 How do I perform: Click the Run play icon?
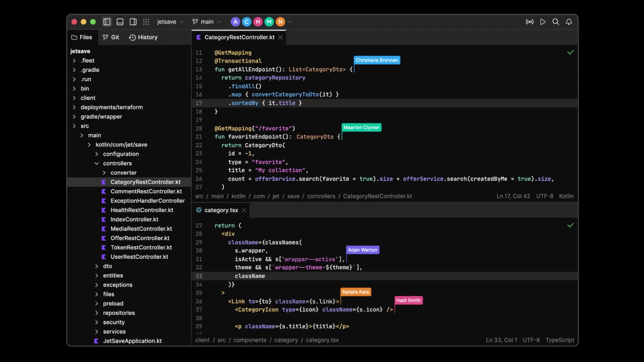click(x=543, y=22)
